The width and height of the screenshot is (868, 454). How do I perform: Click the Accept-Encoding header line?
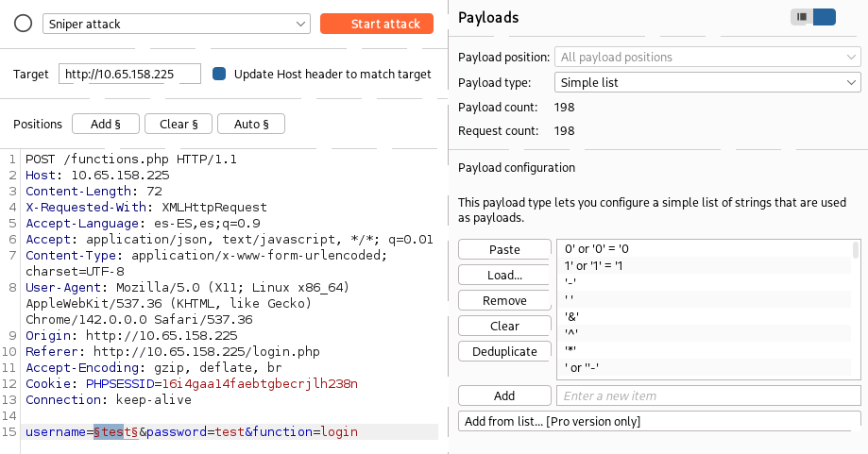pyautogui.click(x=154, y=368)
